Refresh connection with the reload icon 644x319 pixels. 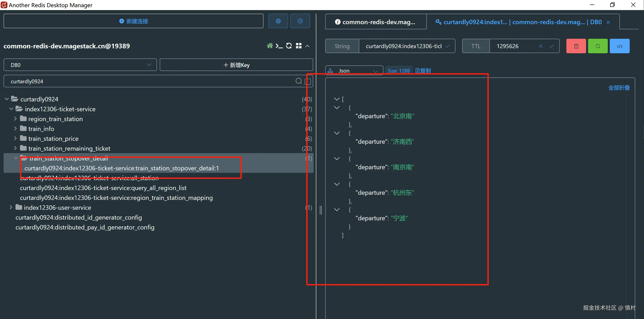tap(289, 46)
